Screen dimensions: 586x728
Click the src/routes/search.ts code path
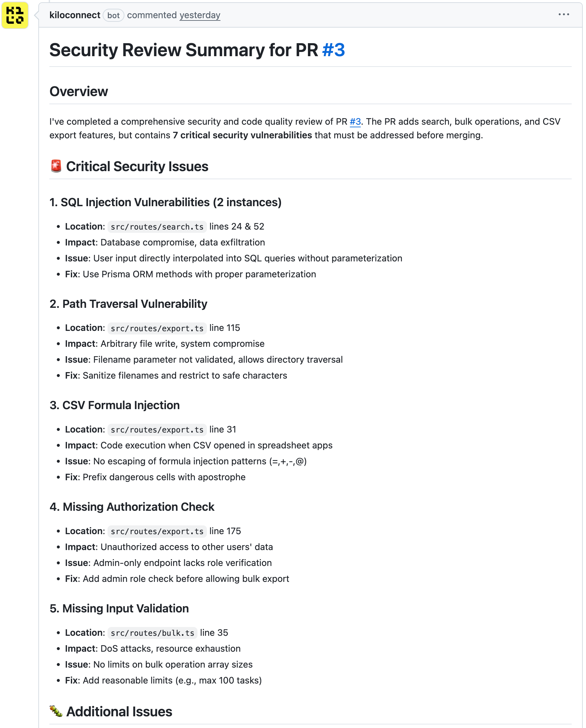click(157, 227)
